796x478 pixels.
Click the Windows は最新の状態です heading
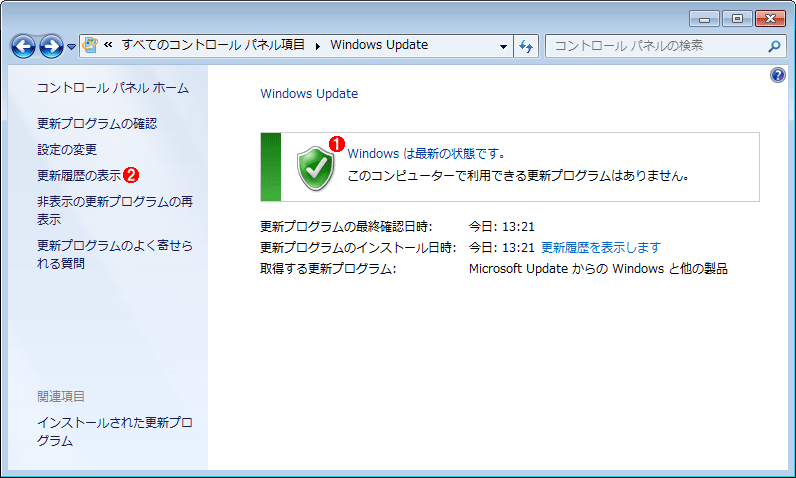tap(426, 154)
